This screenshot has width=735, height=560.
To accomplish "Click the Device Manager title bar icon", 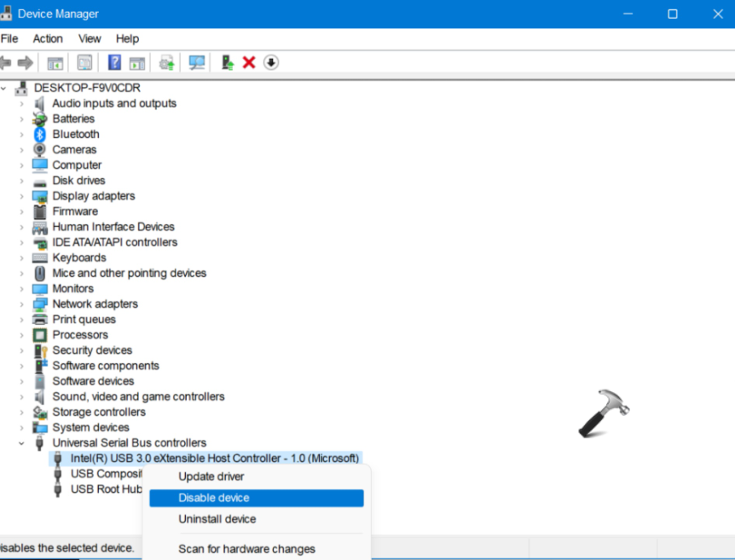I will point(6,14).
